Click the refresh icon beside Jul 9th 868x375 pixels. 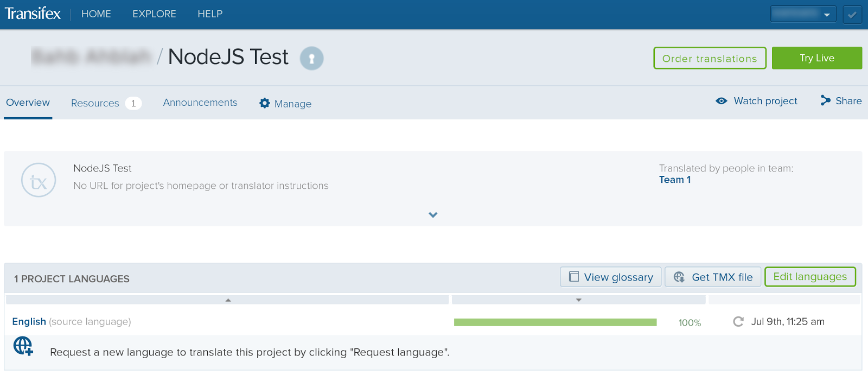[x=738, y=322]
